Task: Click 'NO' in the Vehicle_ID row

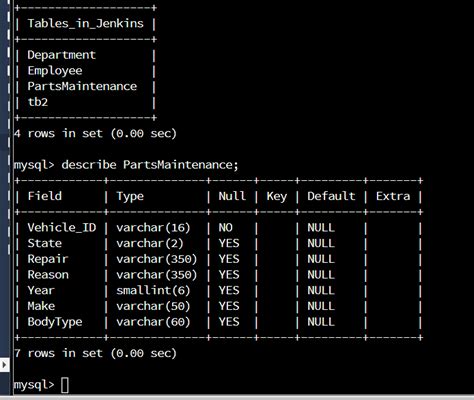Action: [x=225, y=228]
